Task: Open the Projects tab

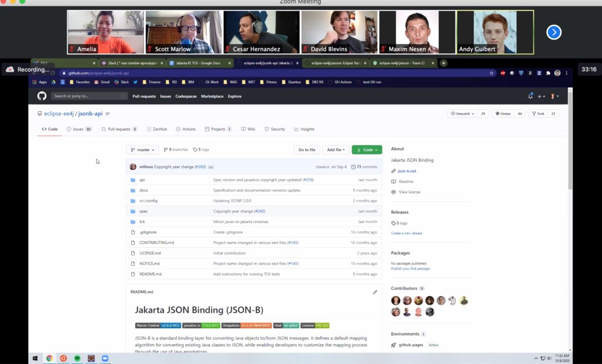Action: (x=218, y=129)
